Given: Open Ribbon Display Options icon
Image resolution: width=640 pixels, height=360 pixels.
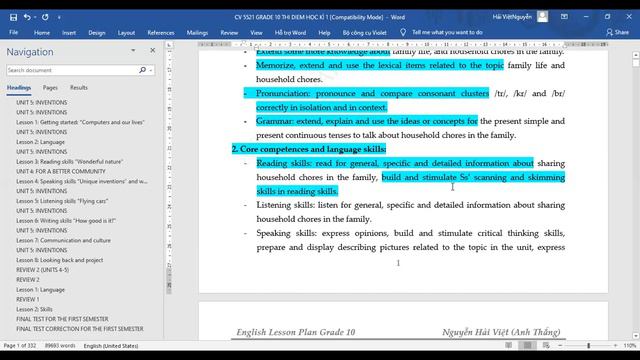Looking at the screenshot, I should 564,17.
